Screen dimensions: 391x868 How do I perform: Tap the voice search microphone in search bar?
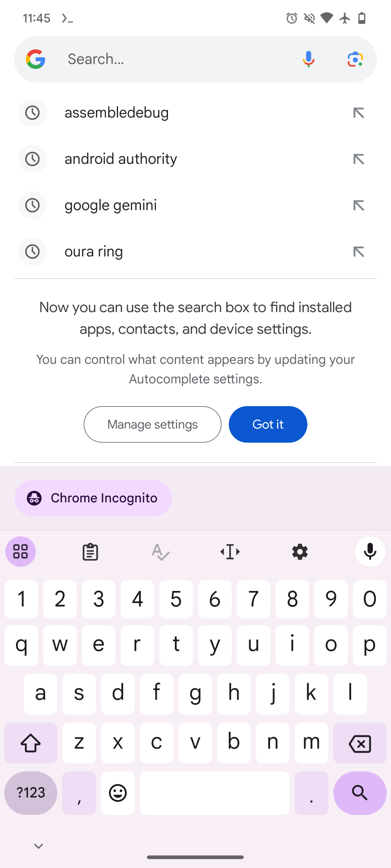[308, 59]
